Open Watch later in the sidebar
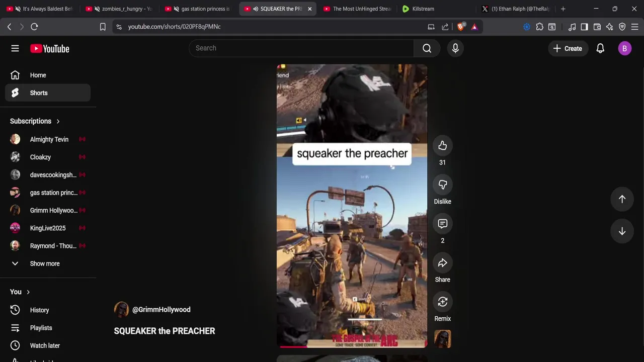Image resolution: width=644 pixels, height=362 pixels. pyautogui.click(x=48, y=345)
